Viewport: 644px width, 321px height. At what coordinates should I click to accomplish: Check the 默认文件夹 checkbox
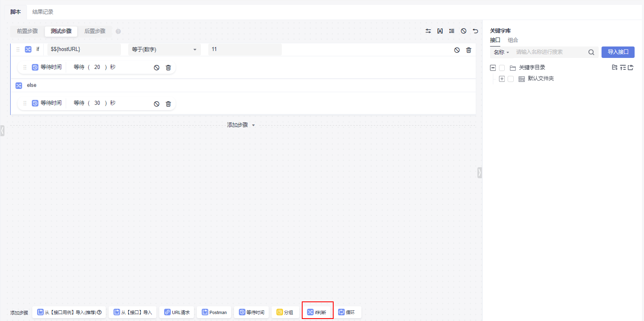tap(510, 79)
